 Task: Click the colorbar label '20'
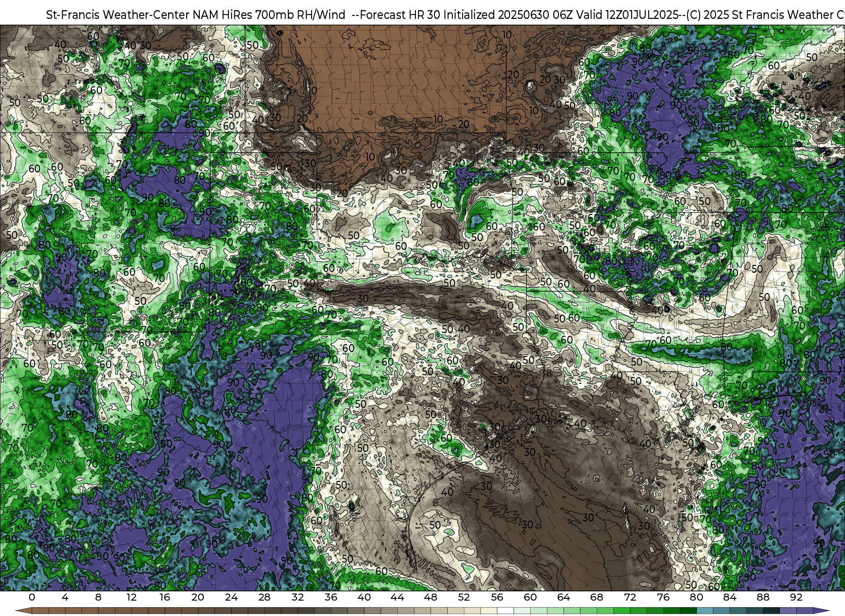point(198,597)
